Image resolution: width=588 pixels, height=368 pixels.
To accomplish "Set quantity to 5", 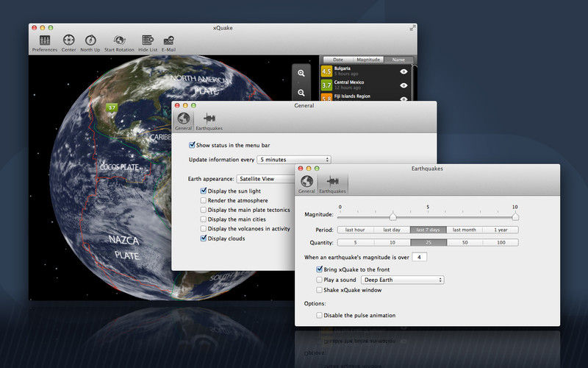I will point(355,243).
